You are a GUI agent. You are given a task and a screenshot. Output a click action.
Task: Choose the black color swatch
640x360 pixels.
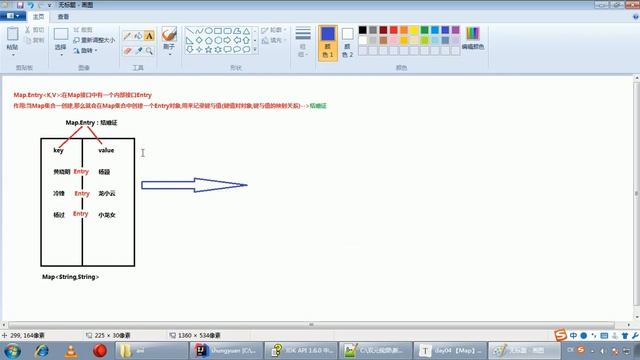[x=362, y=30]
